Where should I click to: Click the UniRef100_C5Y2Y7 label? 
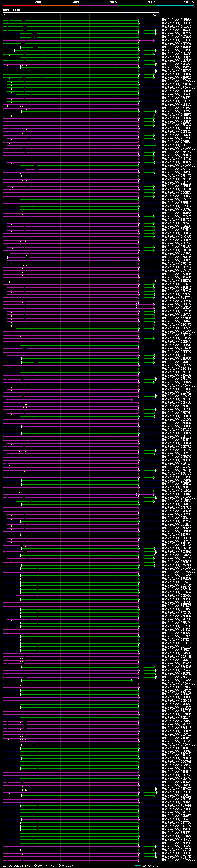pos(177,396)
